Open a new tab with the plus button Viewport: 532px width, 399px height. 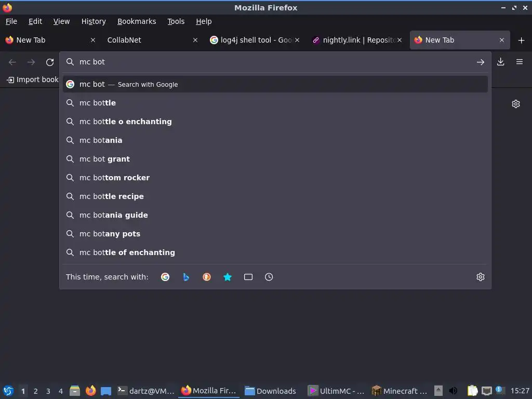coord(522,40)
